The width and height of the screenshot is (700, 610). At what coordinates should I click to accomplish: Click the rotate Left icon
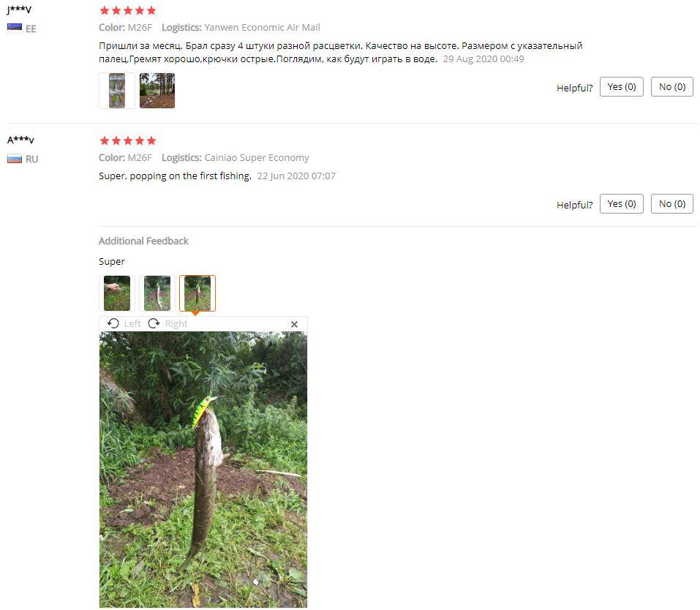(113, 323)
